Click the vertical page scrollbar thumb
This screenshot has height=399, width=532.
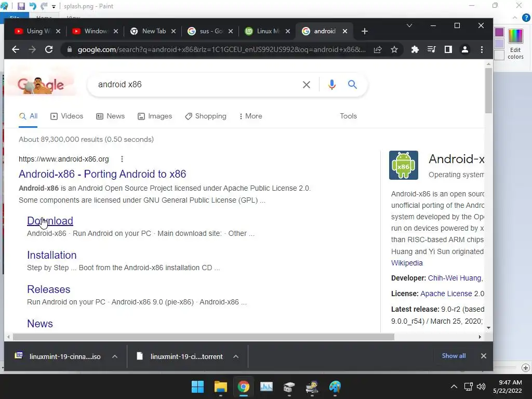(x=488, y=91)
